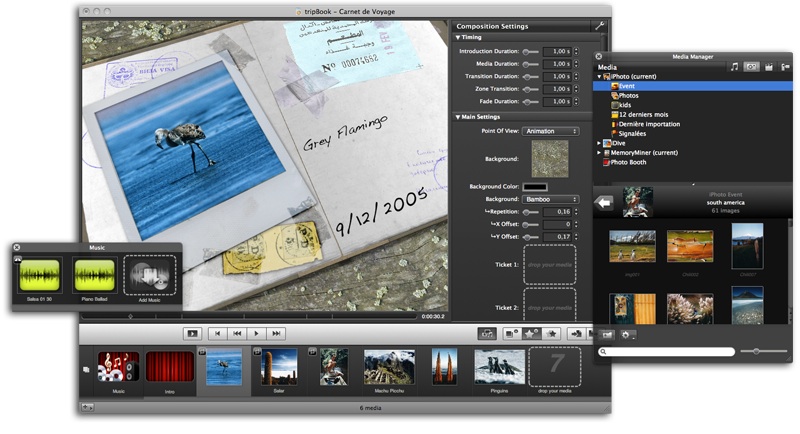Skip to the beginning of the slideshow
Screen dimensions: 800x434
tap(217, 333)
